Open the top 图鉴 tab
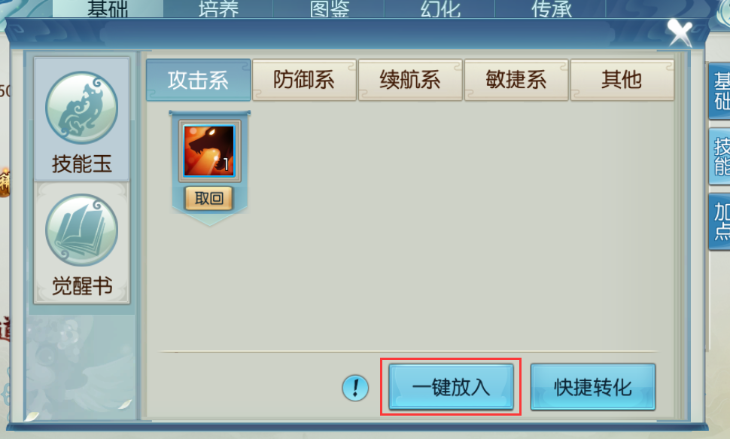The width and height of the screenshot is (730, 439). 329,9
